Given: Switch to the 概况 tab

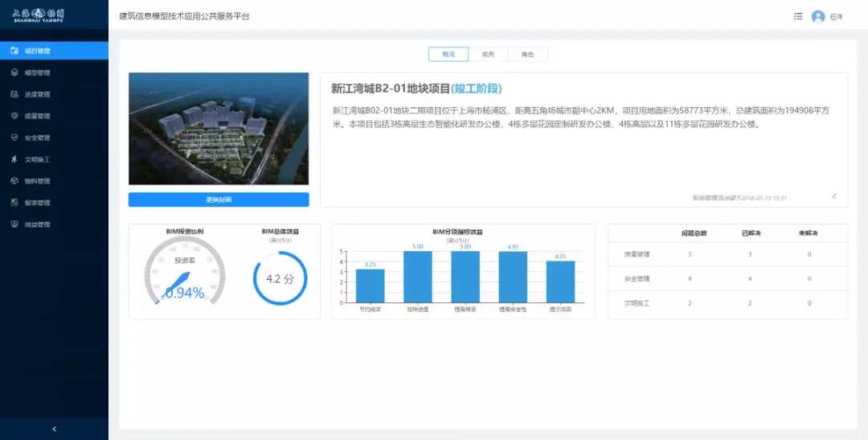Looking at the screenshot, I should pyautogui.click(x=448, y=54).
